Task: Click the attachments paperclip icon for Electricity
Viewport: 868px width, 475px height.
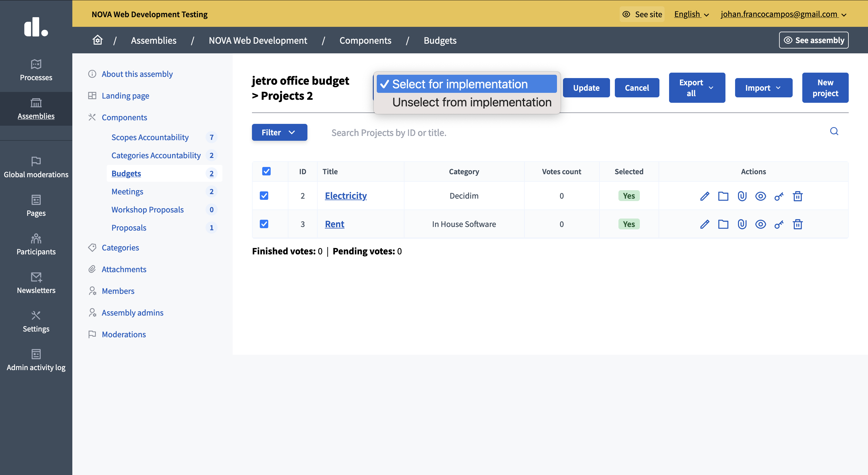Action: pos(742,196)
